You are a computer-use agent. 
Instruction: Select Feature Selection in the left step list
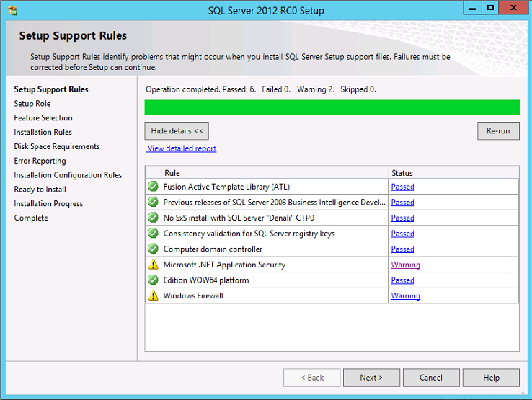coord(43,118)
